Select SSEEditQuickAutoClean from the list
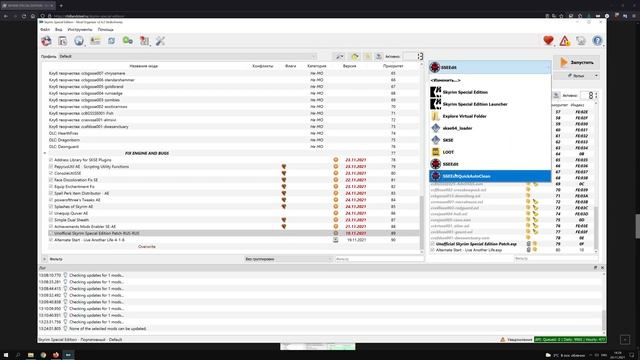640x360 pixels. click(x=490, y=176)
